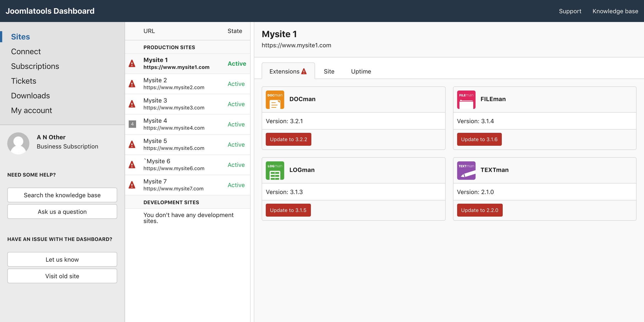Screen dimensions: 644x322
Task: Select the Mysite 5 row
Action: [x=188, y=144]
